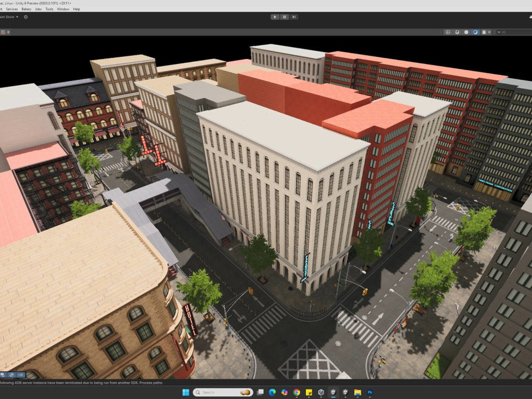Image resolution: width=532 pixels, height=399 pixels.
Task: Focus the Windows taskbar Search box
Action: coord(223,392)
